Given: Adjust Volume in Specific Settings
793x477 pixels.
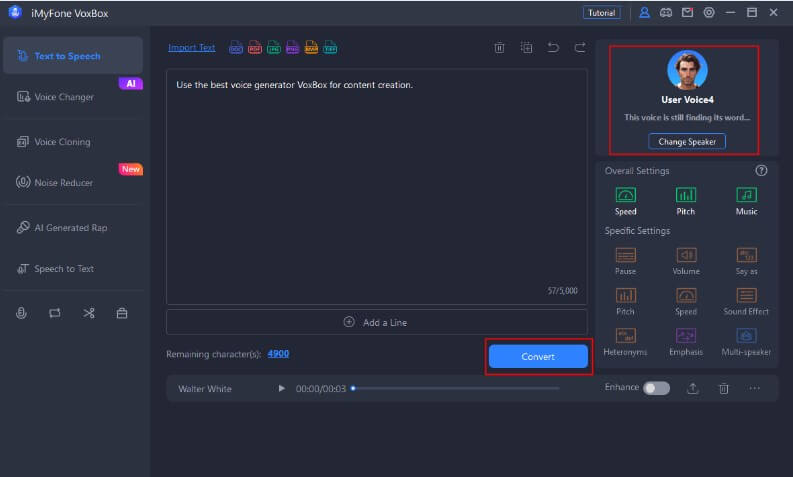Looking at the screenshot, I should click(x=686, y=261).
